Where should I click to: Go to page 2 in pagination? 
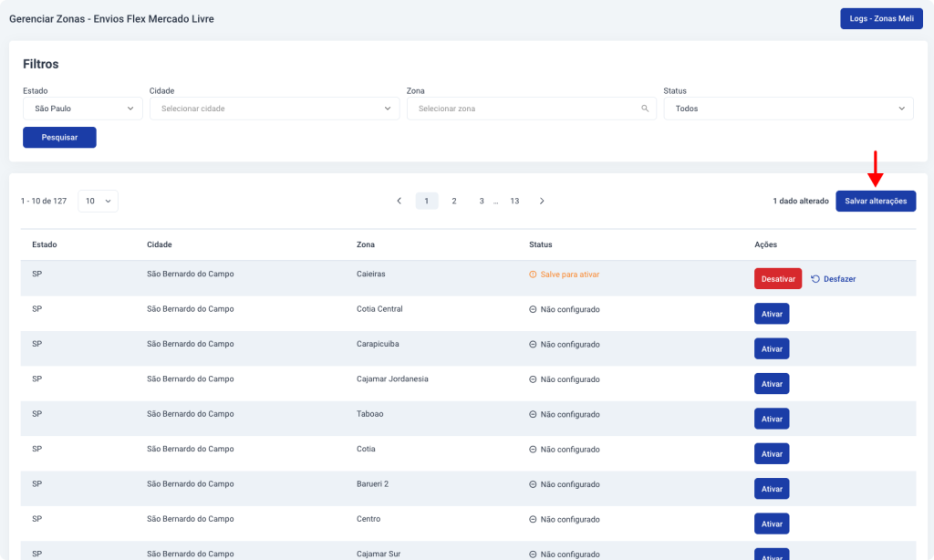tap(454, 201)
